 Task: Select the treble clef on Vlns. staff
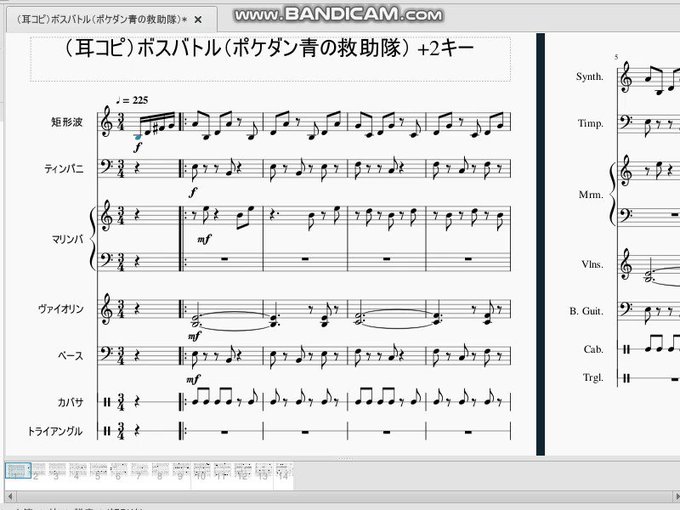[x=626, y=265]
